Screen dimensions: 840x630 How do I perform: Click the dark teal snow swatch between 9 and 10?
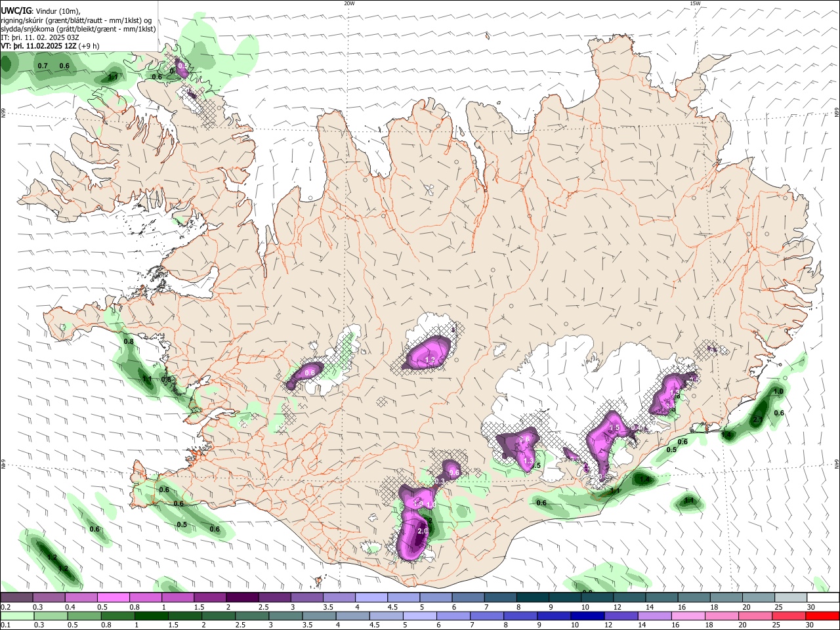pos(565,597)
